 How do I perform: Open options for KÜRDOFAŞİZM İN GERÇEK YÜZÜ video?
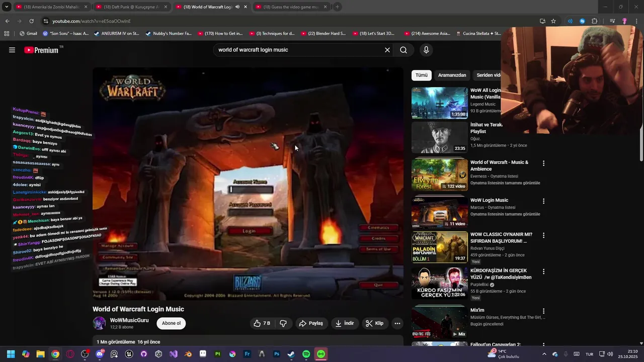pyautogui.click(x=543, y=271)
